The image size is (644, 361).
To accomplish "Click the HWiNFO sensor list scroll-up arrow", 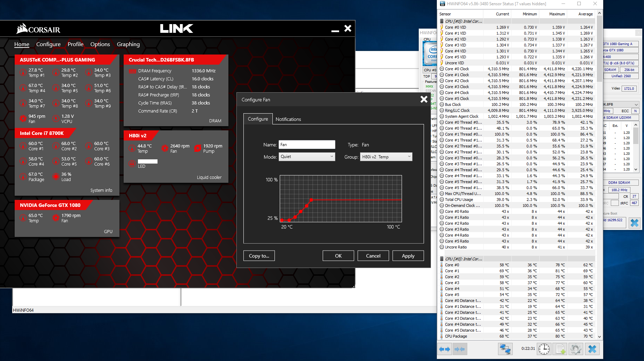I will pos(599,13).
